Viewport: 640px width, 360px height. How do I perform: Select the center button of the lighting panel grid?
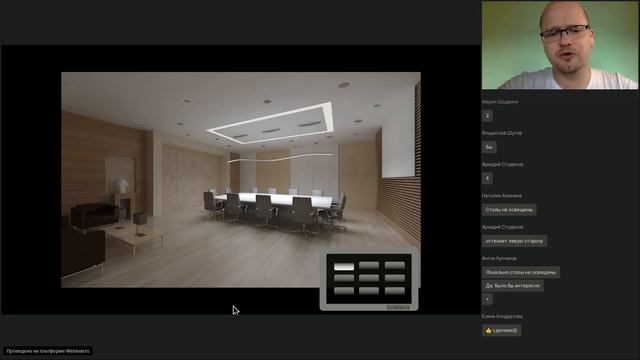[x=369, y=278]
